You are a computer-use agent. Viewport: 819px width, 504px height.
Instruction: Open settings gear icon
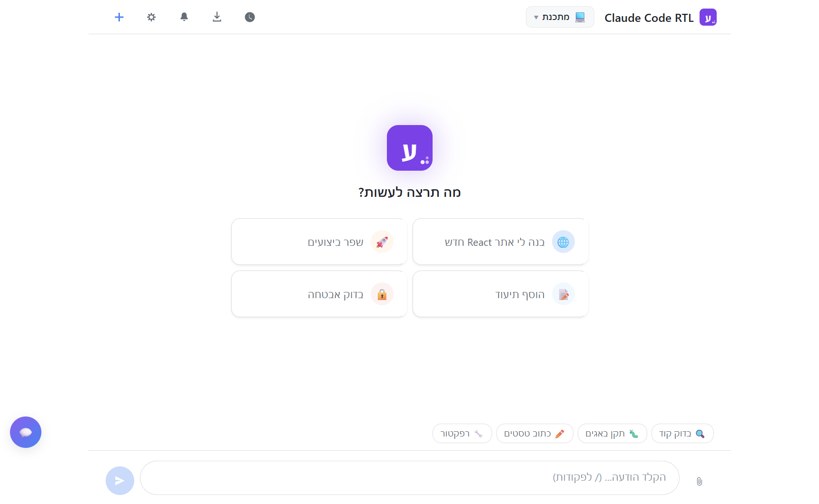tap(151, 17)
